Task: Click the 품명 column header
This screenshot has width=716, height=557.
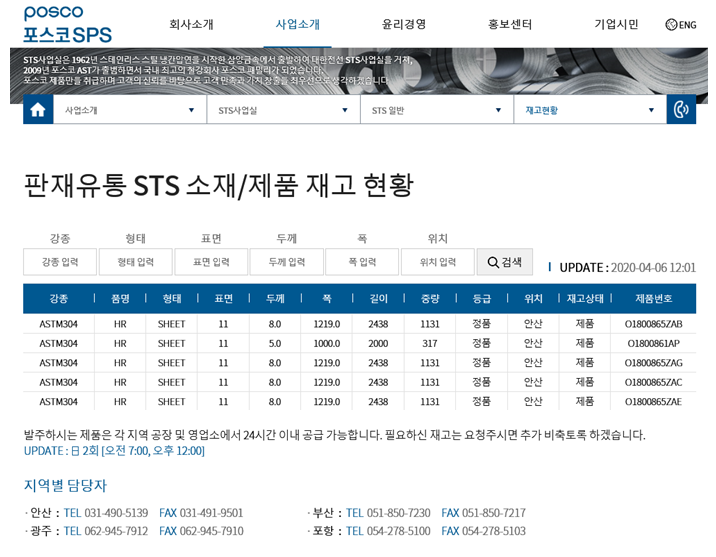Action: (x=120, y=299)
